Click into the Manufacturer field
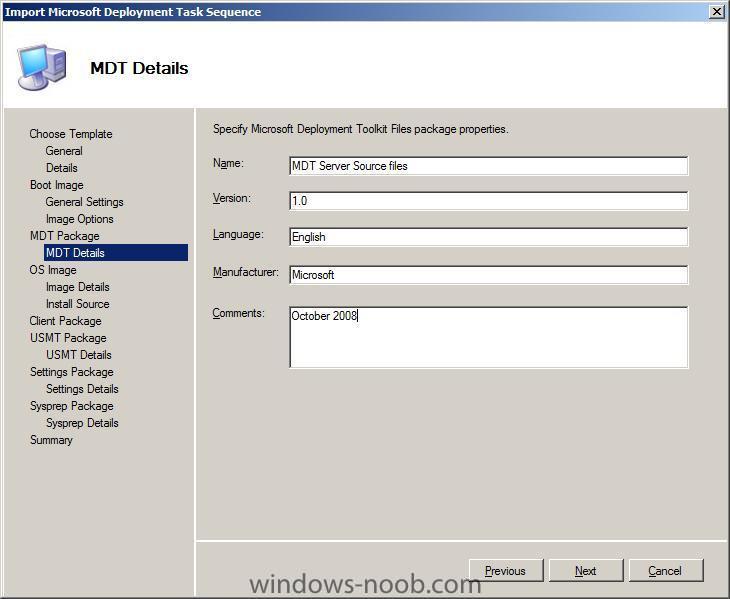The width and height of the screenshot is (730, 599). [488, 275]
